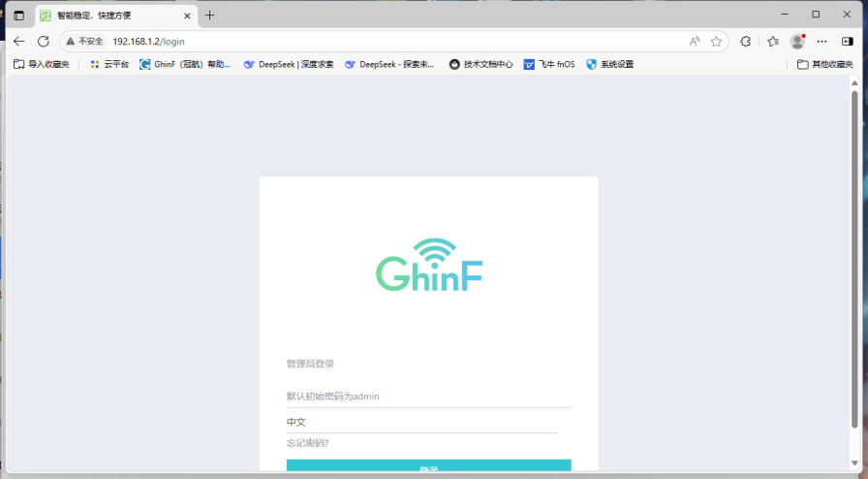This screenshot has height=479, width=868.
Task: Open the tab actions menu icon
Action: (18, 16)
